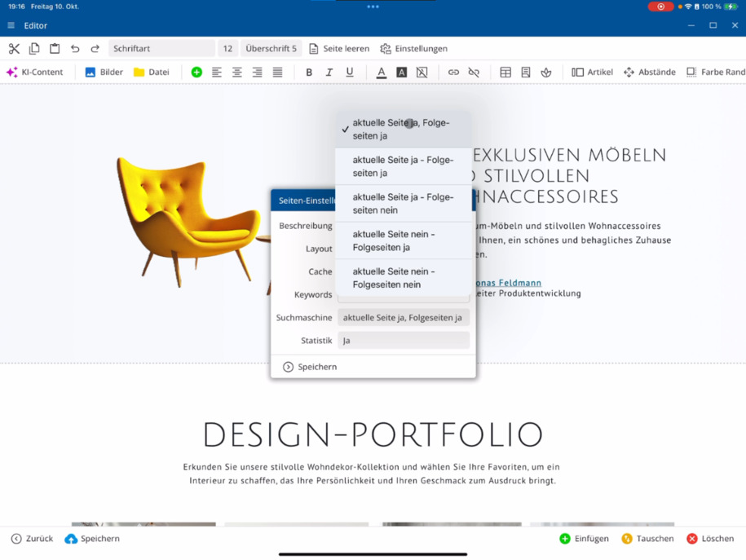The image size is (746, 560).
Task: Click the scissors cut icon
Action: pyautogui.click(x=14, y=49)
